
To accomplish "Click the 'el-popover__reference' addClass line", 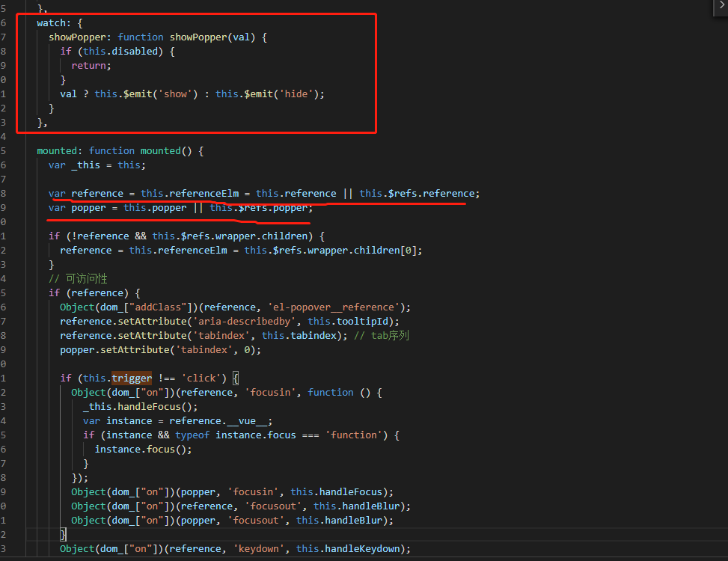I will point(236,307).
